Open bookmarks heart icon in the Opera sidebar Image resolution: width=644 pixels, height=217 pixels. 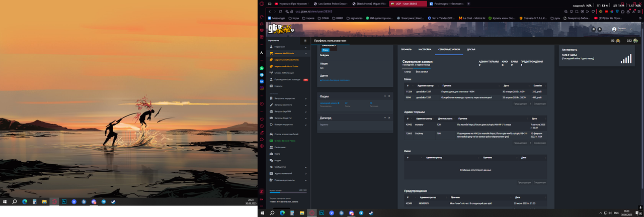click(262, 120)
